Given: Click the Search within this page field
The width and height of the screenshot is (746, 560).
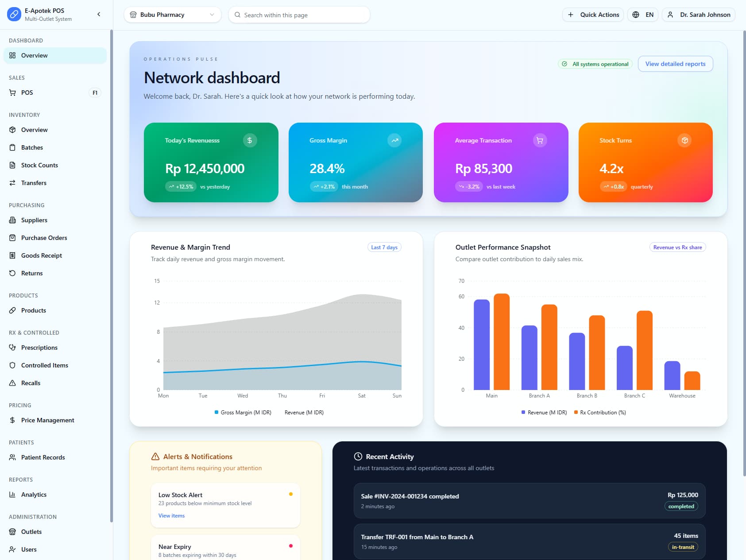Looking at the screenshot, I should (299, 15).
